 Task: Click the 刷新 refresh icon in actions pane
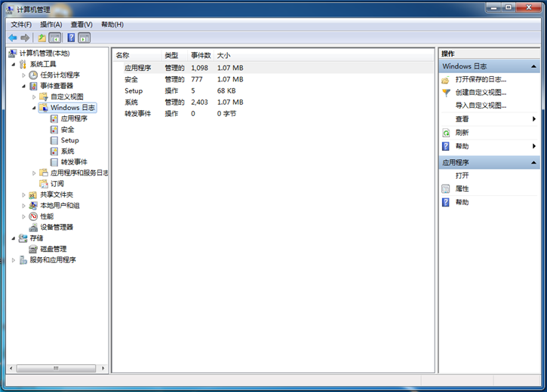coord(446,133)
